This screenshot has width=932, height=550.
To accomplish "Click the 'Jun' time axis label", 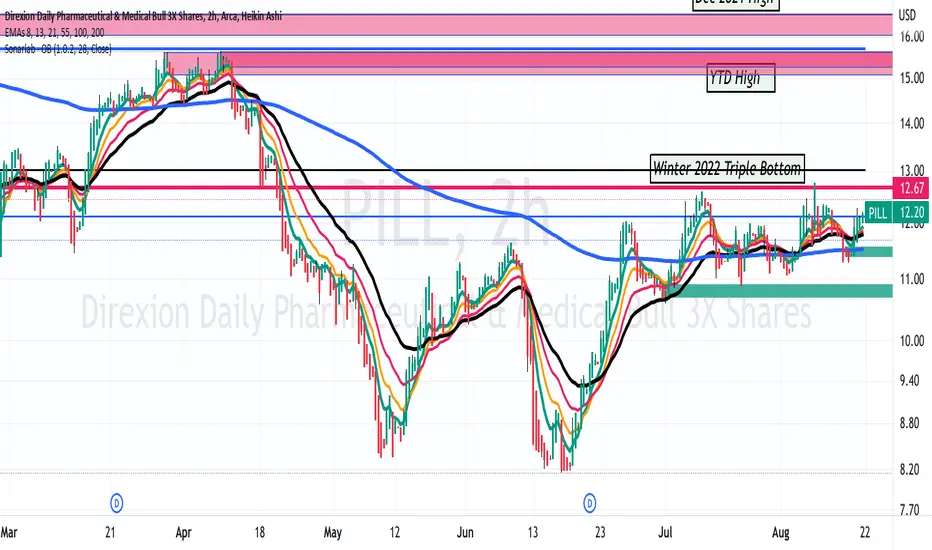I will [x=465, y=532].
